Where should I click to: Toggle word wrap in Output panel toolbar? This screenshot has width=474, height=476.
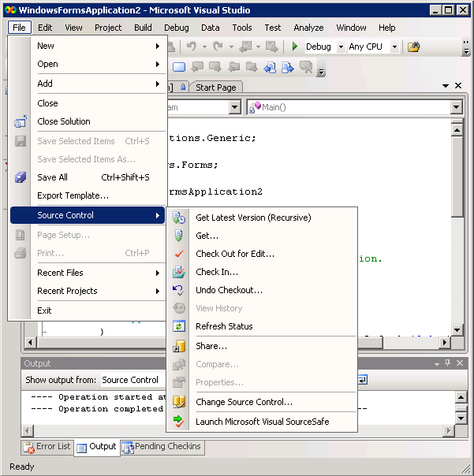click(362, 380)
